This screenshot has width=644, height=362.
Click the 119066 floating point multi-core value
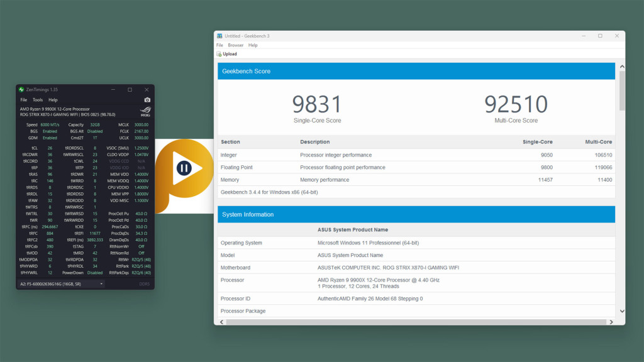pos(603,167)
